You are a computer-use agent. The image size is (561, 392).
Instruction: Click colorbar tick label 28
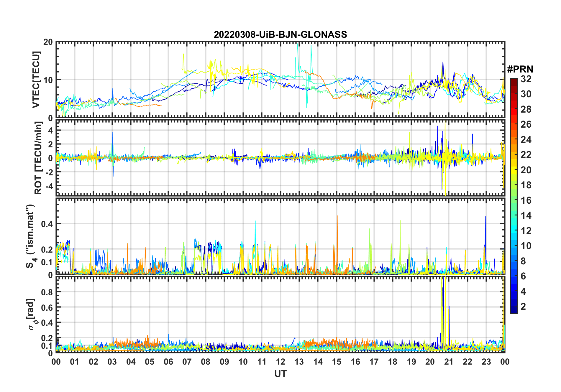526,109
